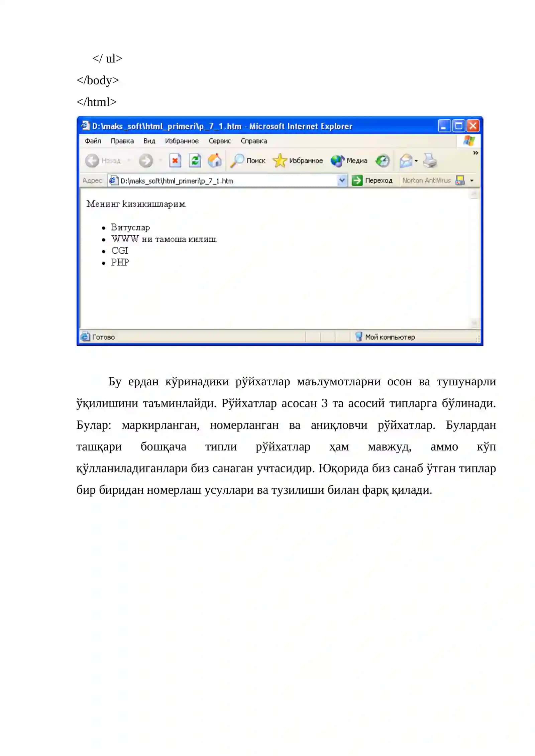Click the Refresh page icon
The height and width of the screenshot is (756, 535).
(195, 161)
